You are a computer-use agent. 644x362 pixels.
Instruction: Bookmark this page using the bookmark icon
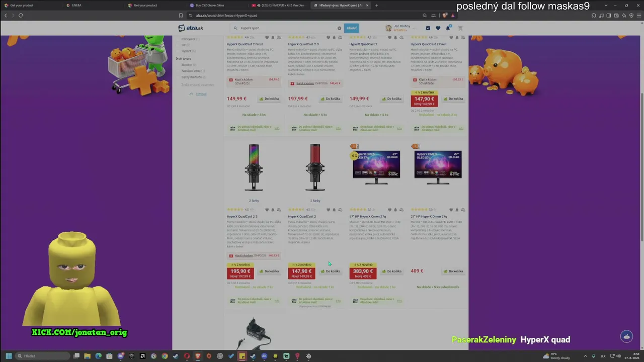181,16
